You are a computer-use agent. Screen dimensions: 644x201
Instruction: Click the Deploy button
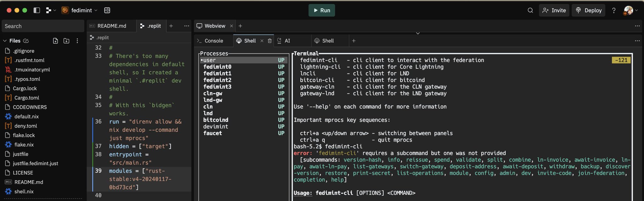588,10
